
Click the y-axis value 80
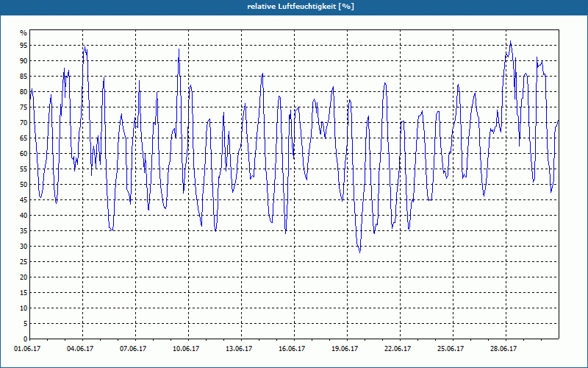pos(24,91)
